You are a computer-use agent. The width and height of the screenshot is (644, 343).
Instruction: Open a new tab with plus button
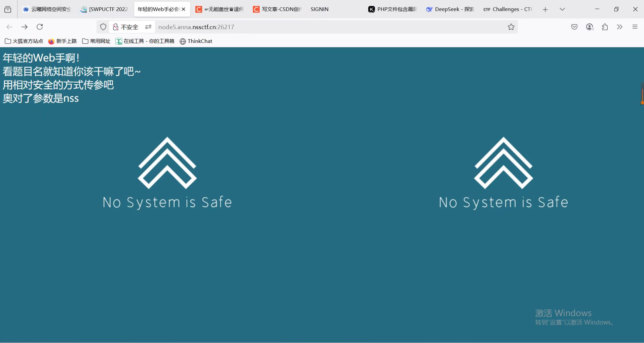tap(545, 9)
